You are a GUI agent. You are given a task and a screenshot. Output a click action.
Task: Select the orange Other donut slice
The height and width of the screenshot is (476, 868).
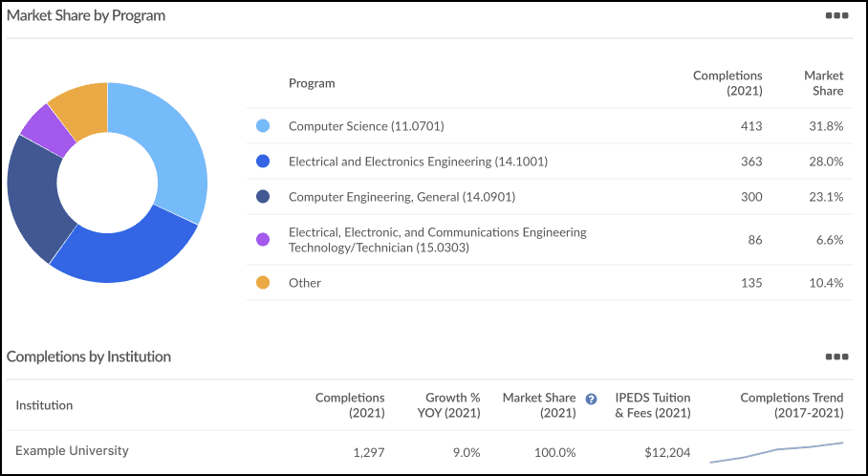[x=83, y=108]
